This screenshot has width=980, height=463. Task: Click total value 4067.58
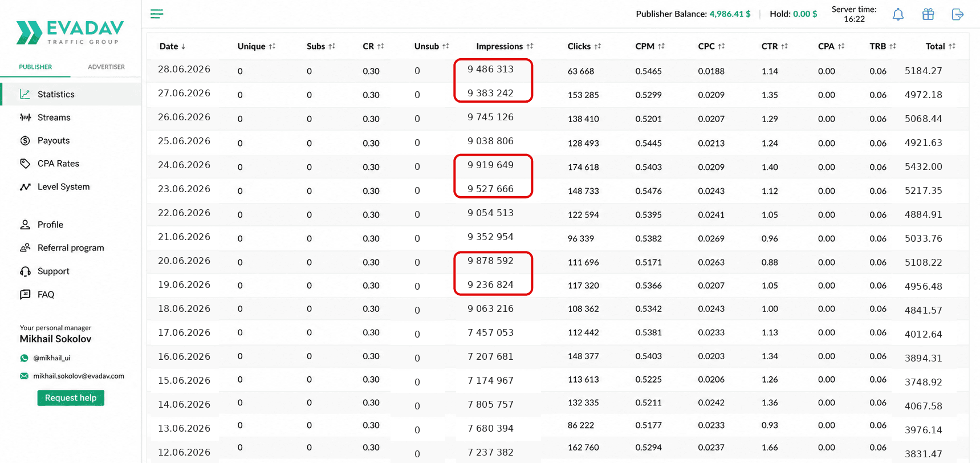click(924, 406)
